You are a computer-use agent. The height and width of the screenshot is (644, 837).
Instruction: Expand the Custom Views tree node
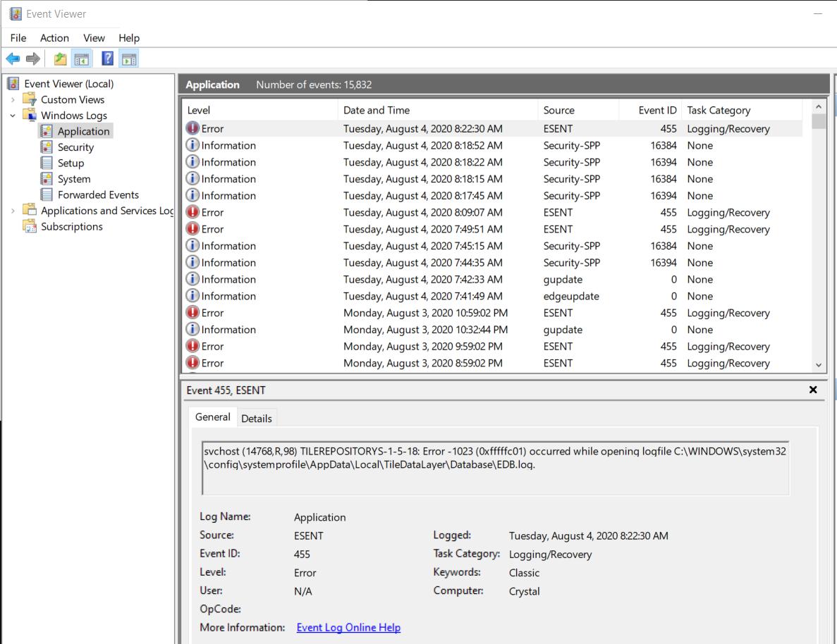point(13,100)
